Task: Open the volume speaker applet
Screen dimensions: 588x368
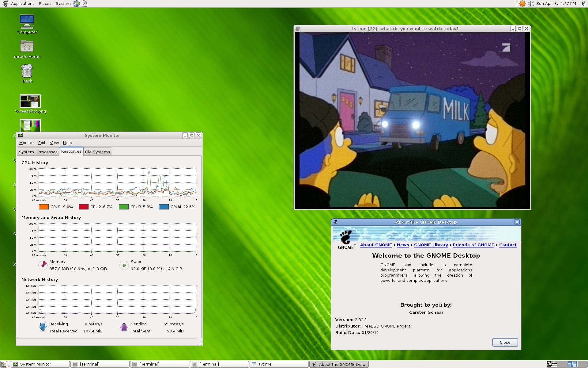Action: [x=531, y=4]
